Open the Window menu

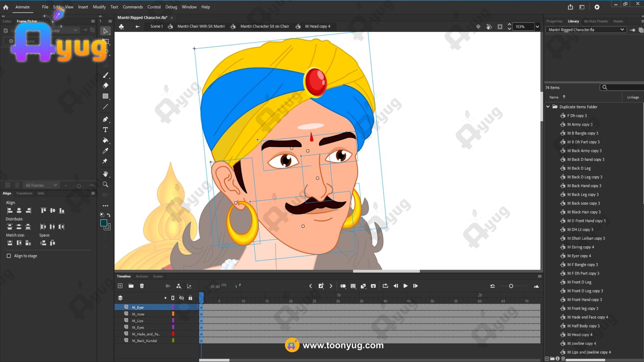click(x=189, y=7)
